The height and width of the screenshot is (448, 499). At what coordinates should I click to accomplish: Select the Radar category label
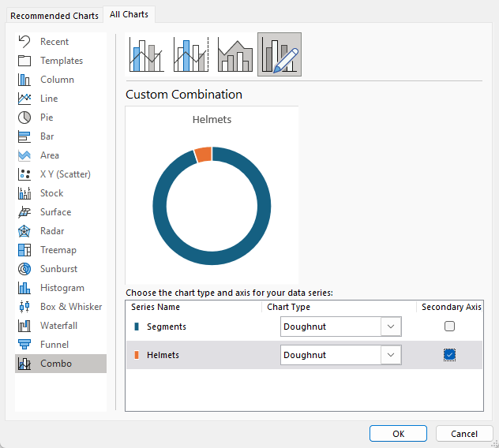click(x=52, y=231)
